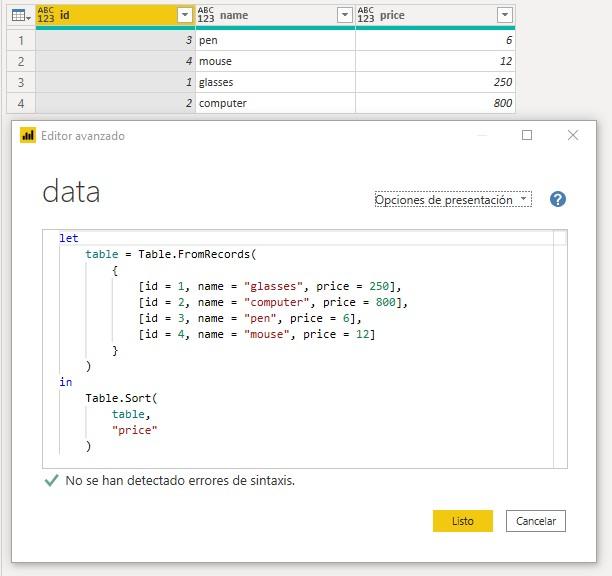
Task: Expand the price column filter dropdown
Action: point(505,15)
